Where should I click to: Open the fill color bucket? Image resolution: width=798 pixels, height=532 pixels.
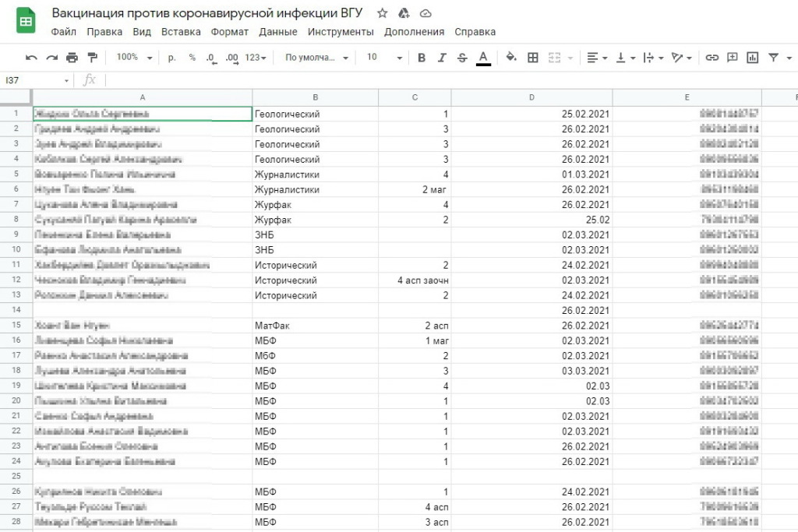[x=511, y=58]
